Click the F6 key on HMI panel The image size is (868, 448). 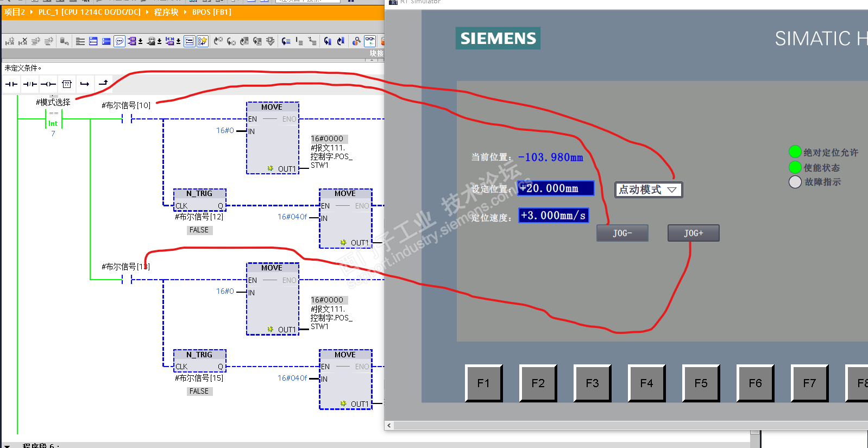pyautogui.click(x=755, y=383)
